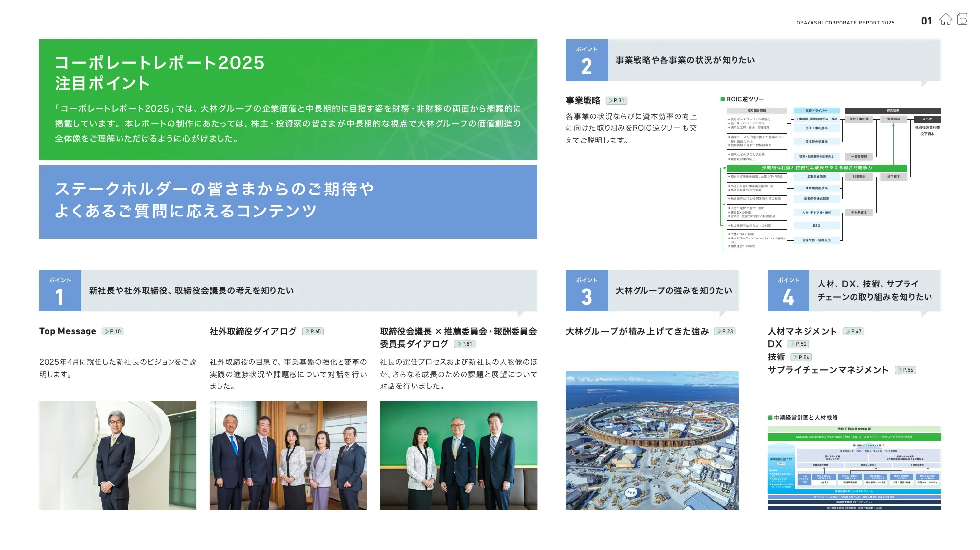Click the green chevron on the P.23 badge

coord(719,331)
